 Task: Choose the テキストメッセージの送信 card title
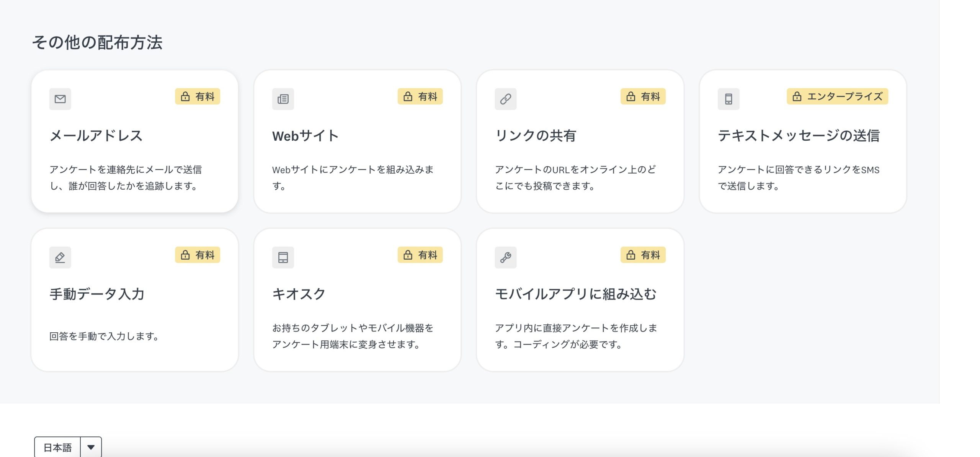(x=799, y=136)
